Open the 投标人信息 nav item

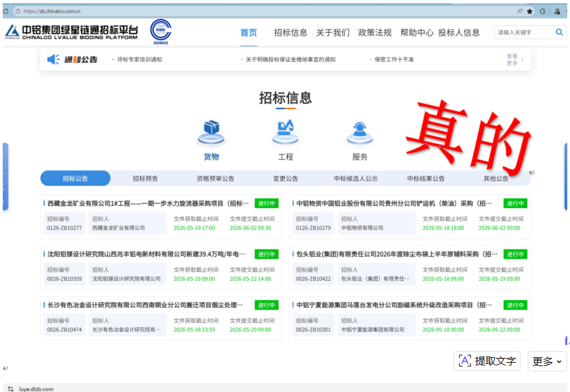[x=459, y=33]
